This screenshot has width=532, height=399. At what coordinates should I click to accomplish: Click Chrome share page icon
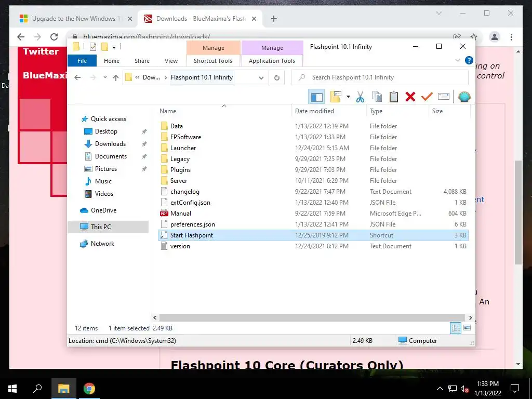(457, 37)
